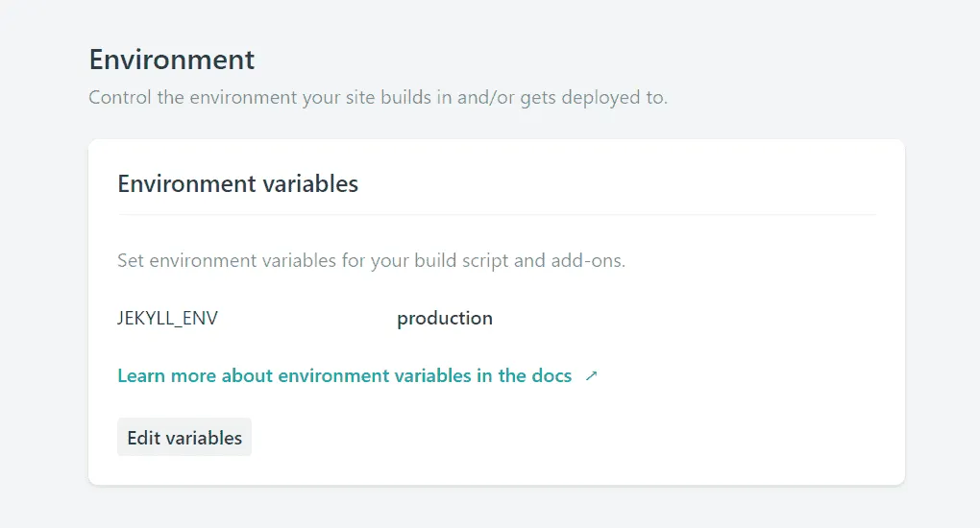
Task: Open the environment variables docs link
Action: (x=344, y=375)
